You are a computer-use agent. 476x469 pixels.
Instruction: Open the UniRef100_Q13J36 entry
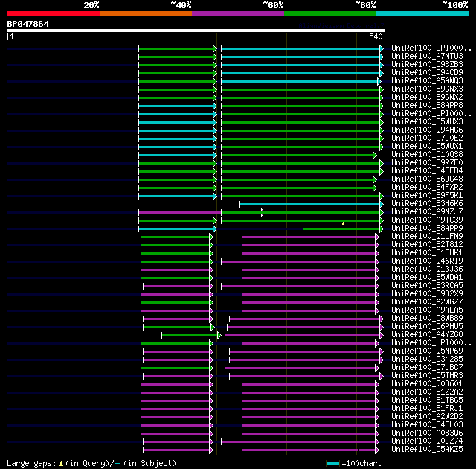(427, 269)
